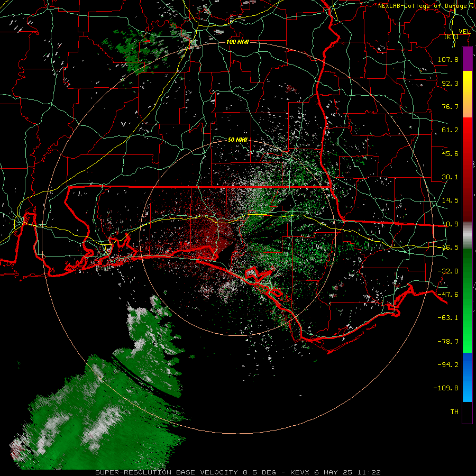Click the -16.5 velocity scale value

(450, 248)
